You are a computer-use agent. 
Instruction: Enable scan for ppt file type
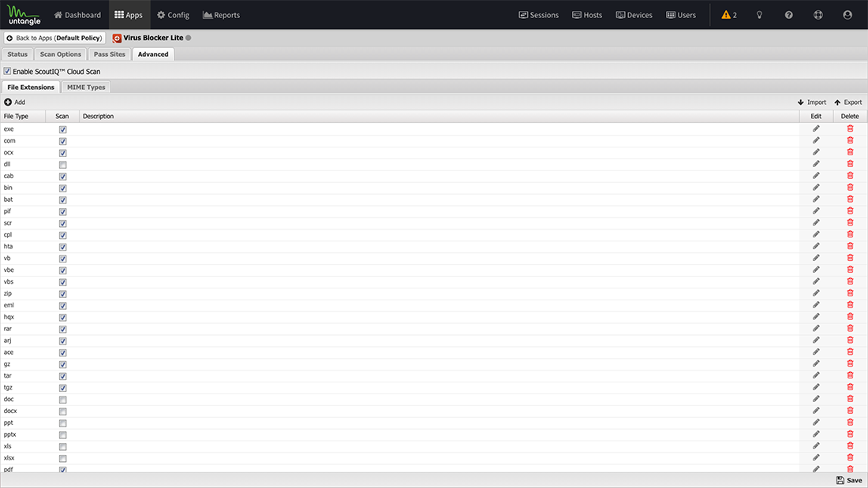click(62, 423)
